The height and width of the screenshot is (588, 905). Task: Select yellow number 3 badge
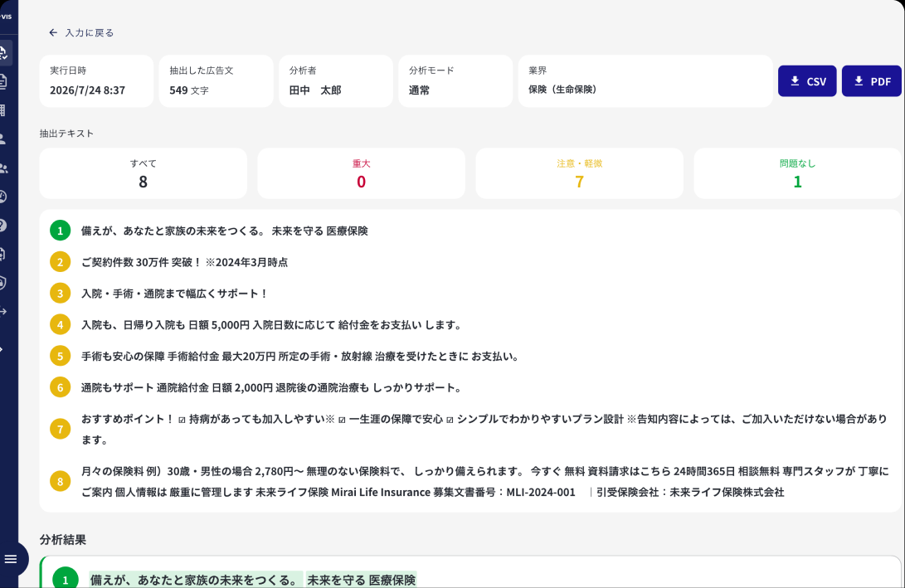[60, 294]
